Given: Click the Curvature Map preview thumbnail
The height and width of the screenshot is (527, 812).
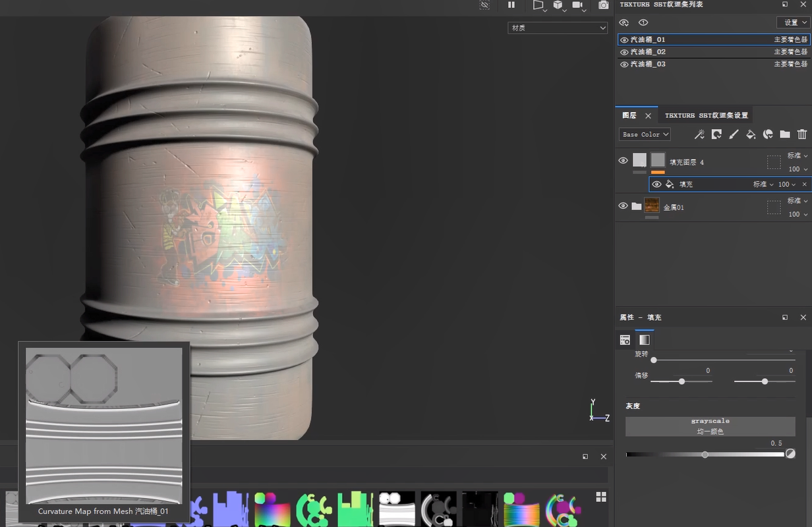Looking at the screenshot, I should click(x=103, y=426).
